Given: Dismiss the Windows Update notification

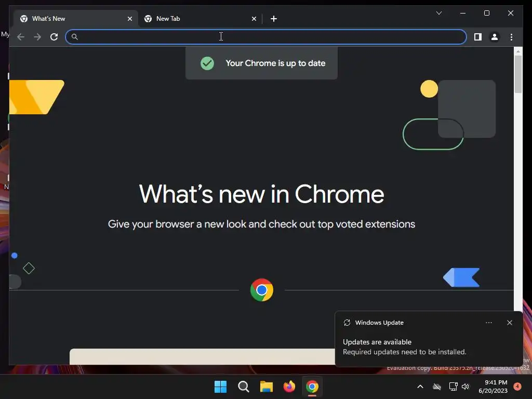Looking at the screenshot, I should click(x=509, y=323).
